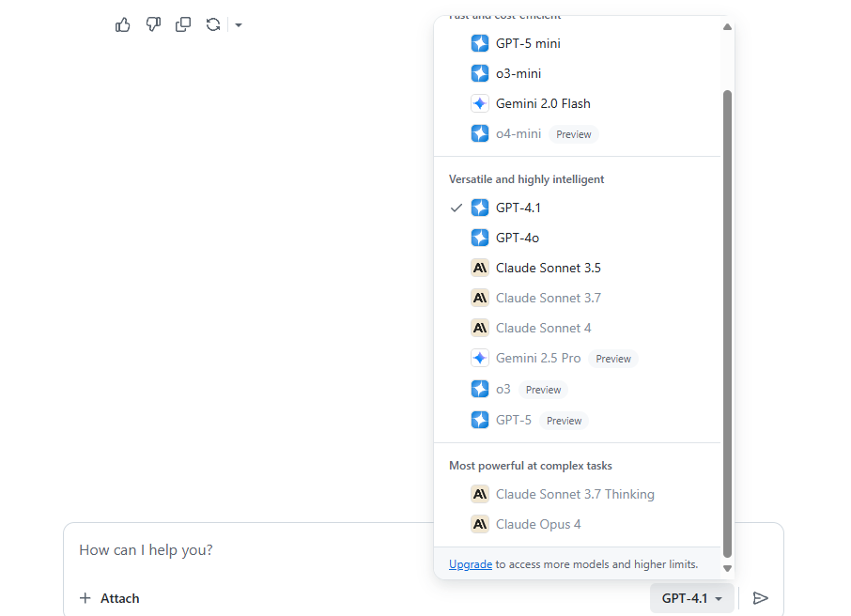Viewport: 851px width, 616px height.
Task: Click the Preview badge next to o3
Action: [x=543, y=390]
